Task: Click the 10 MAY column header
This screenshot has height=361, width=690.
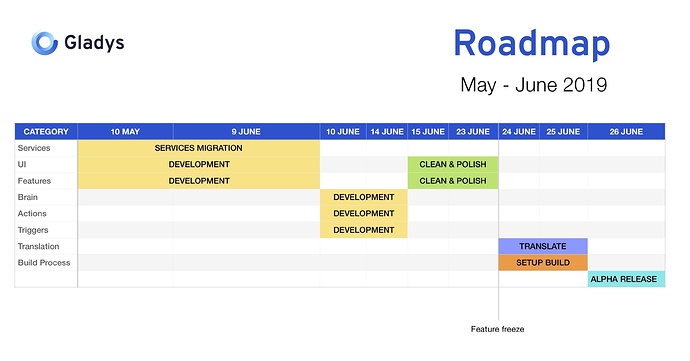Action: [125, 132]
